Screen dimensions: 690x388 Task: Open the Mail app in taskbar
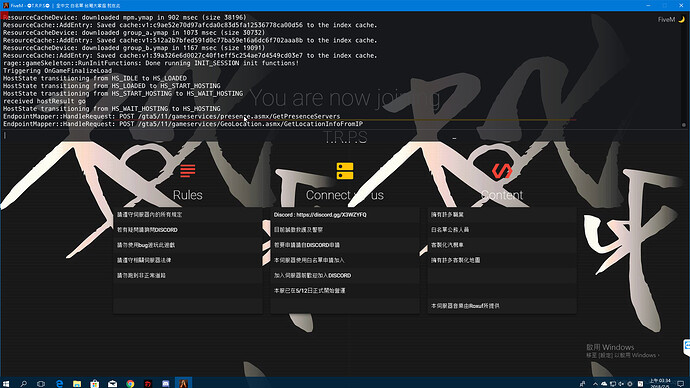pyautogui.click(x=113, y=384)
